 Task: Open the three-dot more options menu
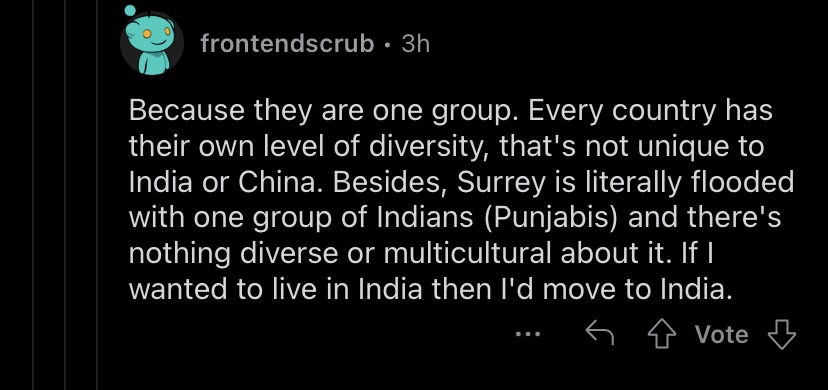[x=528, y=334]
